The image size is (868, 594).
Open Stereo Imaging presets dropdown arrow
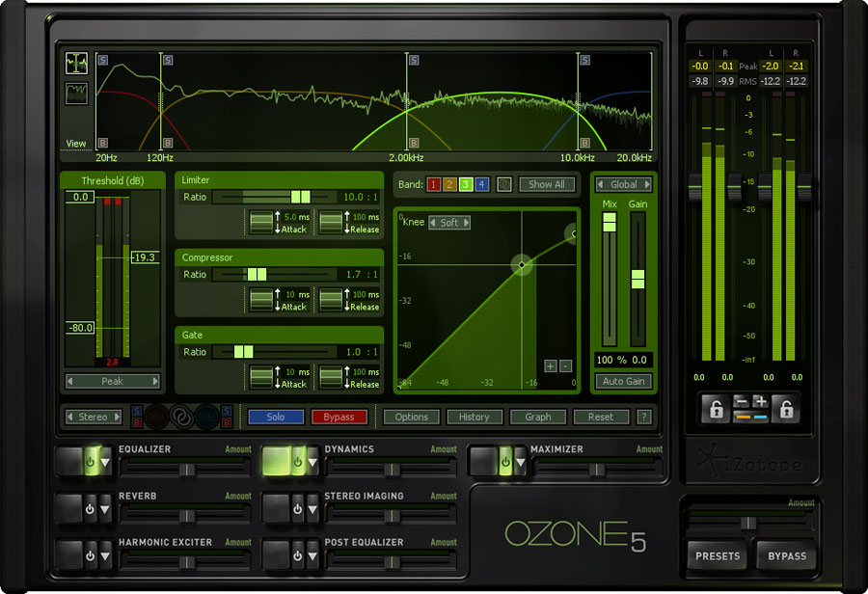click(x=312, y=509)
